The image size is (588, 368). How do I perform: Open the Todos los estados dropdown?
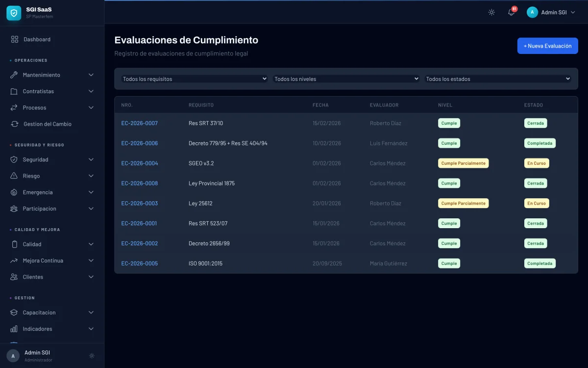[x=497, y=79]
